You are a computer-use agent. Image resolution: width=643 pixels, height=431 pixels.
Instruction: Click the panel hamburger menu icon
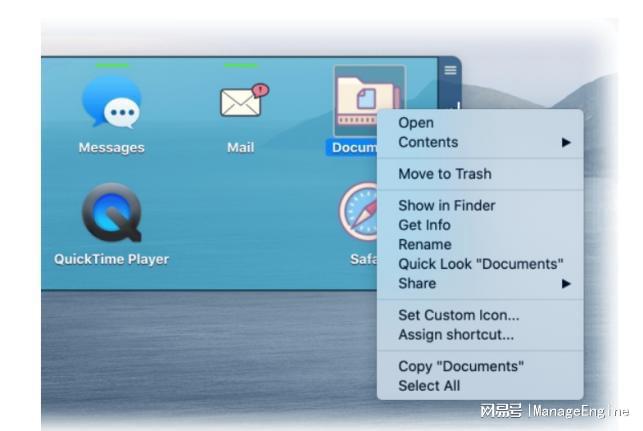coord(450,70)
